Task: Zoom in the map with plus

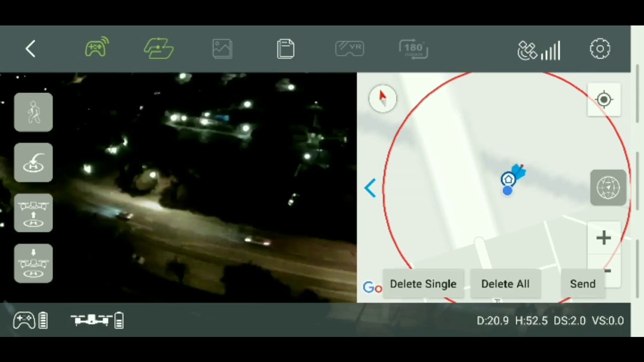Action: pos(603,238)
